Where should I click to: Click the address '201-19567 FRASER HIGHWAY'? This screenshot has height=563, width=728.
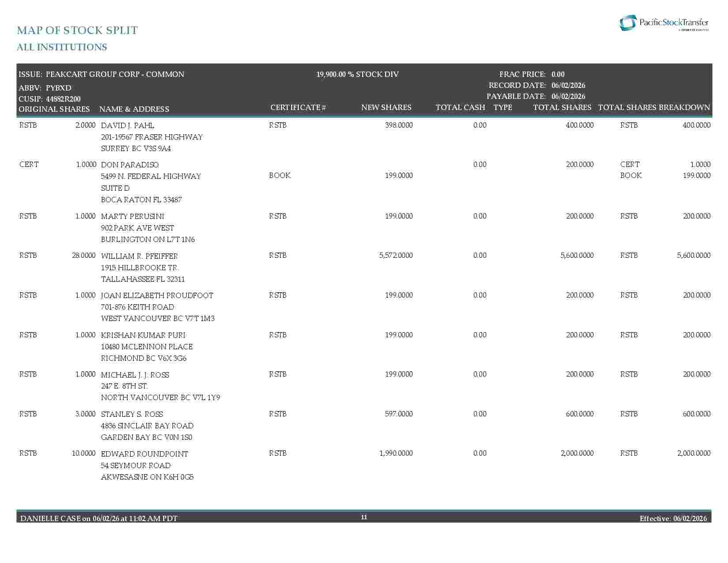point(152,137)
